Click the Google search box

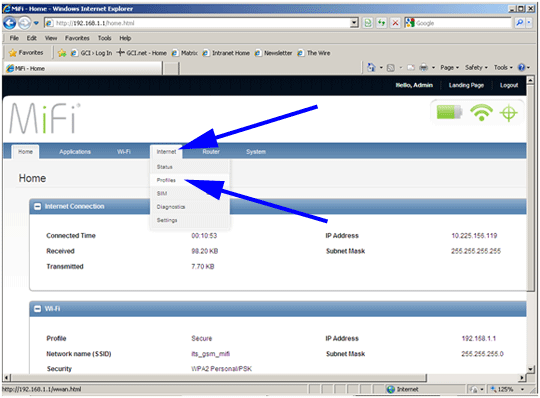(x=462, y=23)
